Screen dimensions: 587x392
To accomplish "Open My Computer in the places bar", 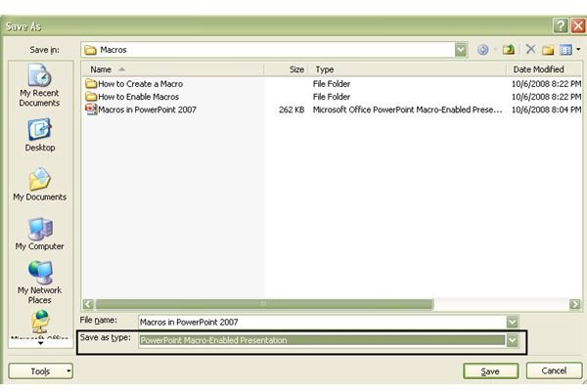I will tap(40, 234).
